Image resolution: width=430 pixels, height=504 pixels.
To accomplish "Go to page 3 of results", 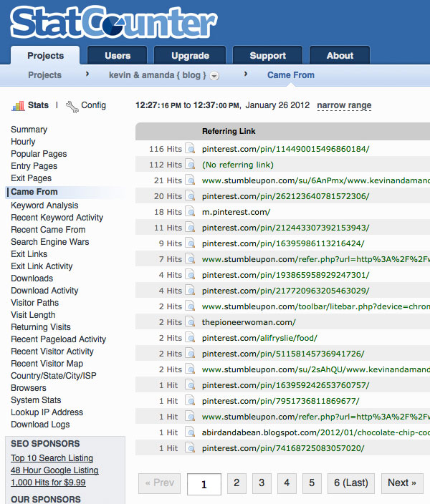I will (262, 483).
